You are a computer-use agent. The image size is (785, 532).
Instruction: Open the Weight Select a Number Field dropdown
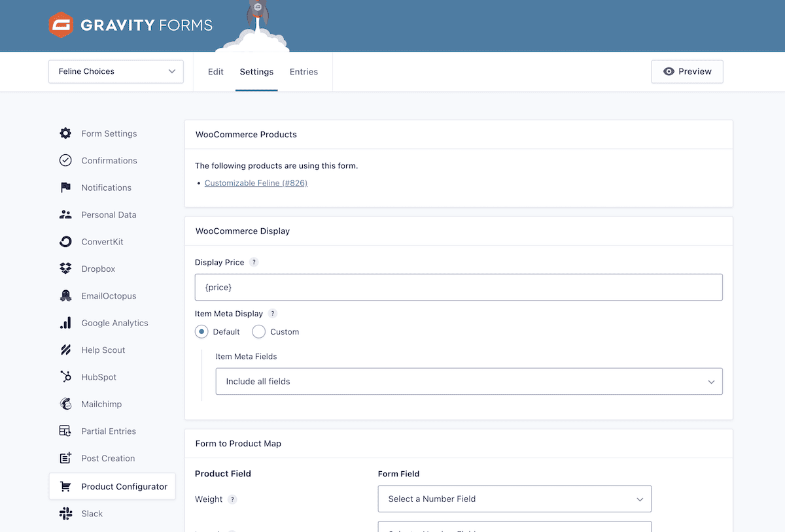tap(515, 499)
